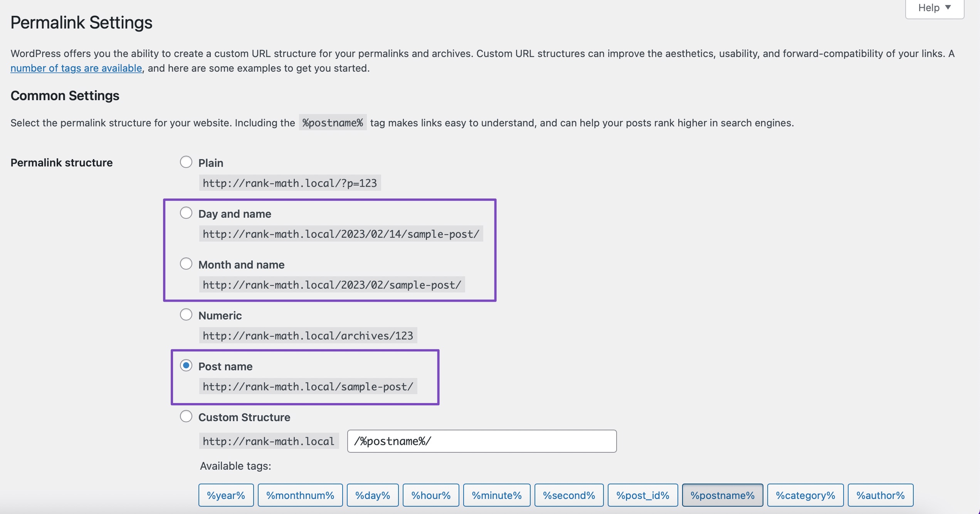Select the Plain permalink structure

click(x=187, y=162)
